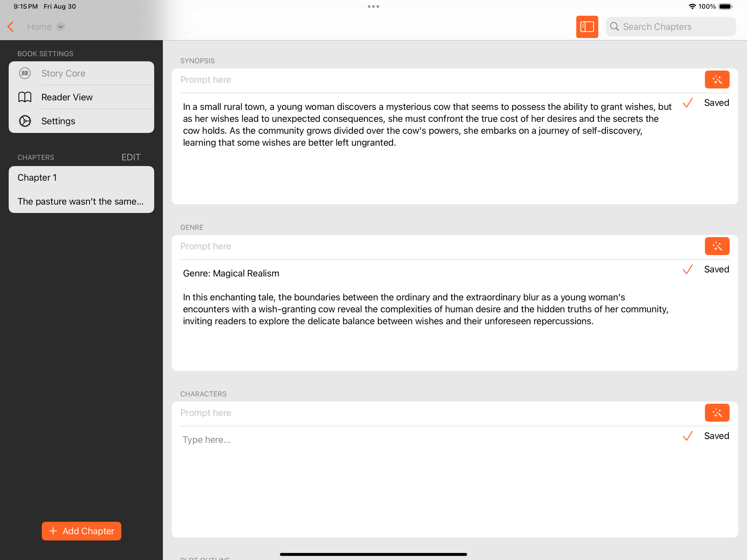Viewport: 747px width, 560px height.
Task: Open Settings in the sidebar
Action: (81, 121)
